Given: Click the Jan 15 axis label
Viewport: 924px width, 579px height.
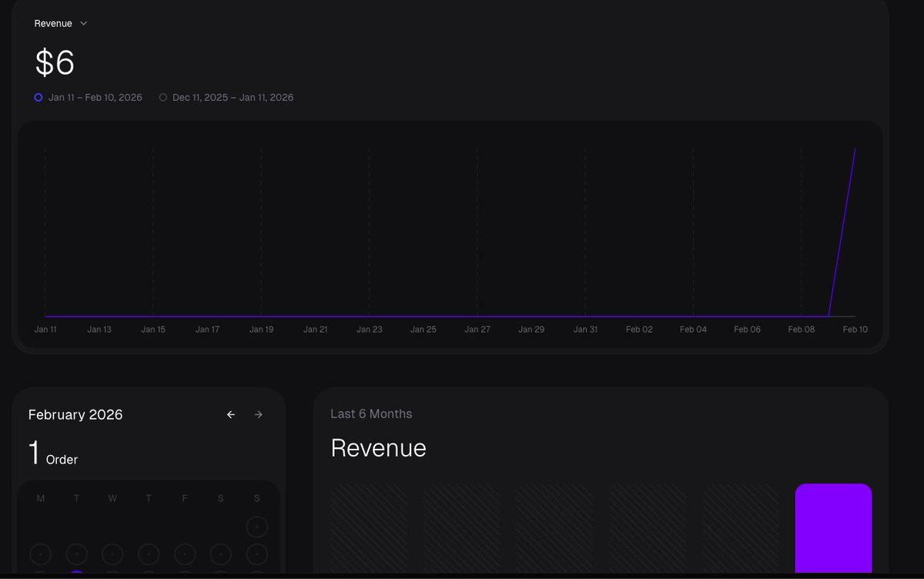Looking at the screenshot, I should coord(153,330).
